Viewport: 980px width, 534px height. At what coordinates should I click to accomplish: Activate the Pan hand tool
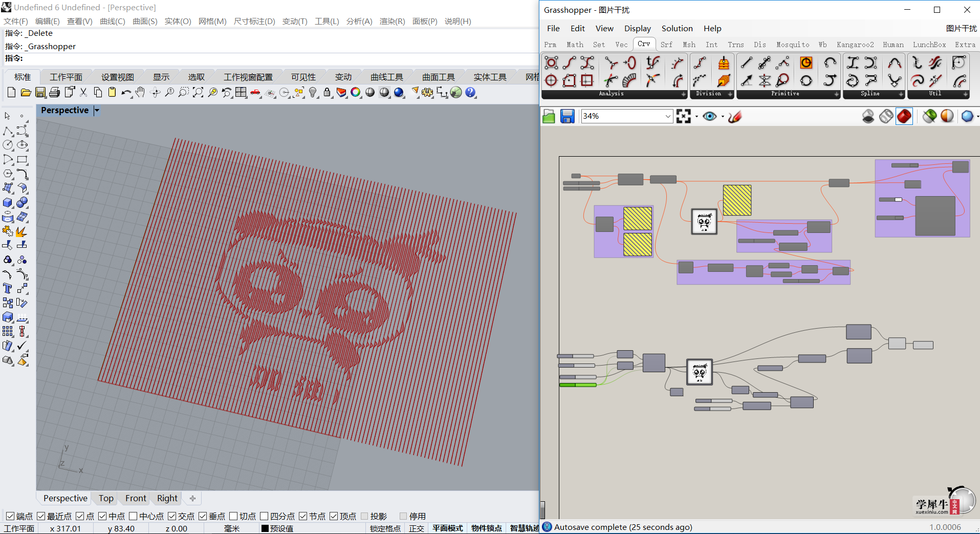(x=140, y=92)
